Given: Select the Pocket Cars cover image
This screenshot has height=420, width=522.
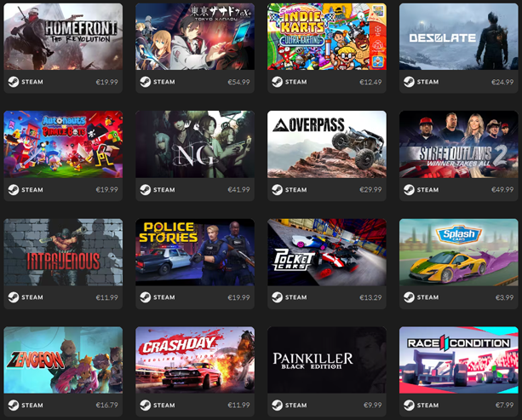Looking at the screenshot, I should (x=327, y=252).
